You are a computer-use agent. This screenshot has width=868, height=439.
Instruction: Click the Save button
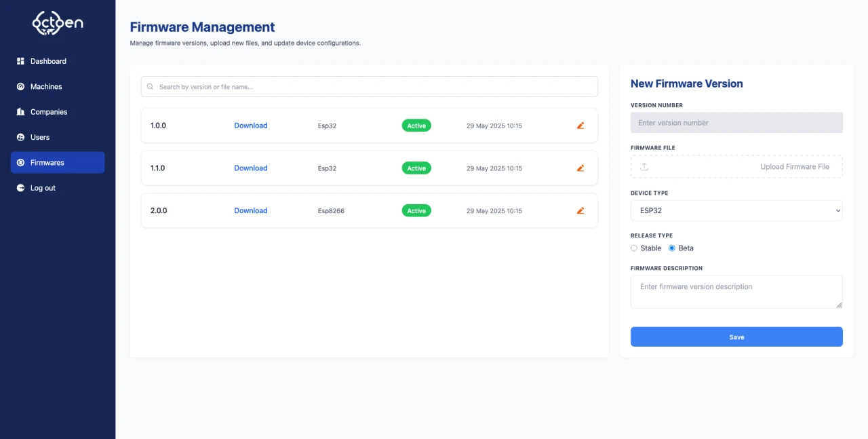(x=736, y=337)
